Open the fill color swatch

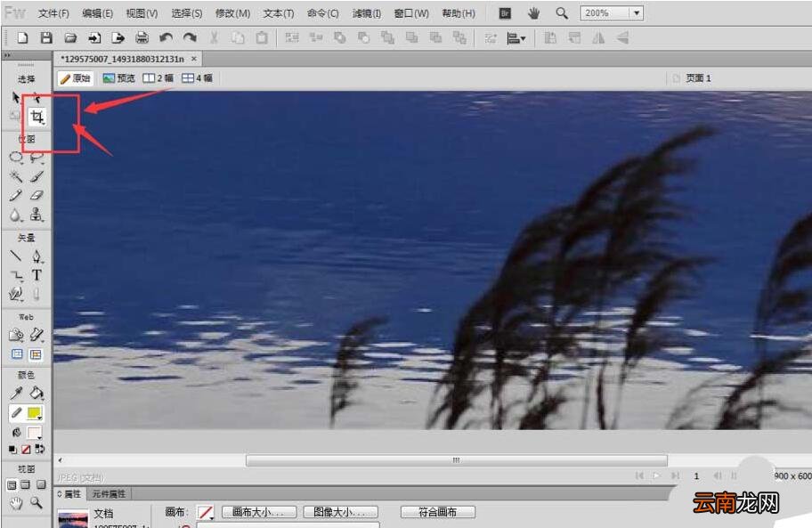[x=35, y=432]
